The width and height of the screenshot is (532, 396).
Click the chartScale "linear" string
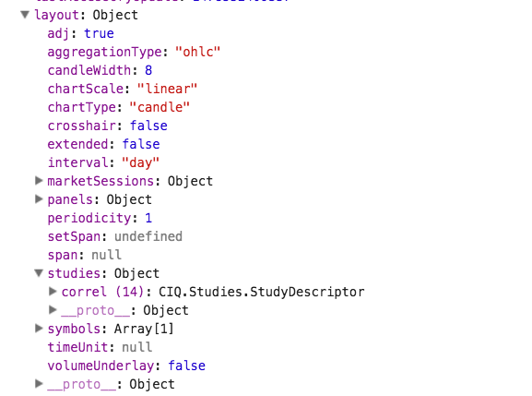coord(167,89)
